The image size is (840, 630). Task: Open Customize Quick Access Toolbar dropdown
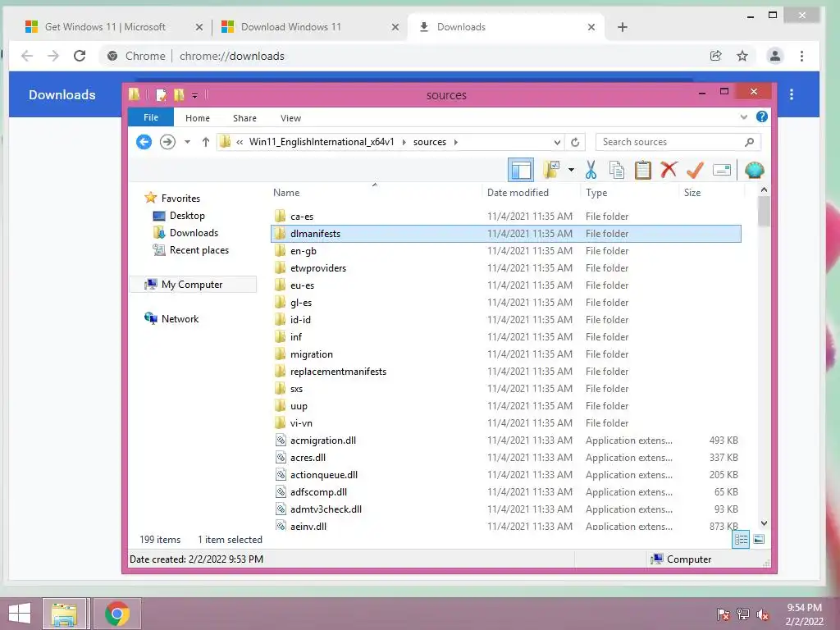(195, 96)
